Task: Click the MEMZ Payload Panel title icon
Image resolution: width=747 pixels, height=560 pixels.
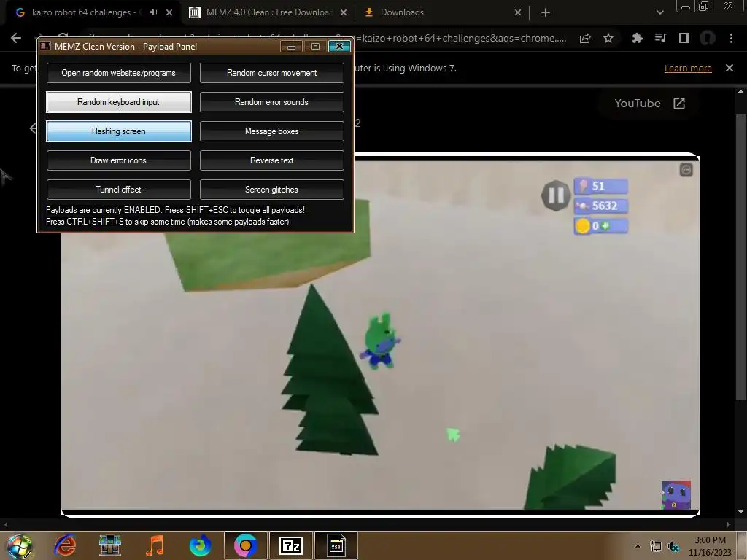Action: click(45, 46)
